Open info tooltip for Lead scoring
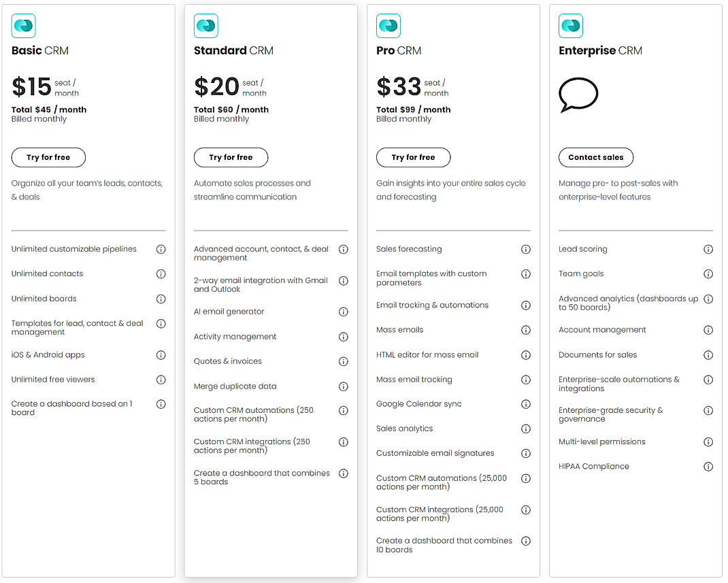This screenshot has height=583, width=728. coord(708,249)
